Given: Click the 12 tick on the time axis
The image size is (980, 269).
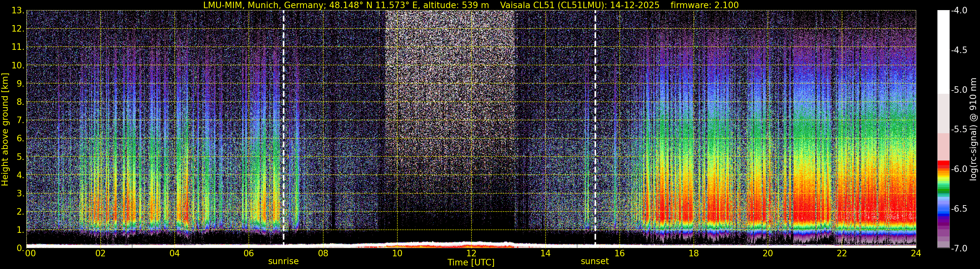Looking at the screenshot, I should pos(471,253).
